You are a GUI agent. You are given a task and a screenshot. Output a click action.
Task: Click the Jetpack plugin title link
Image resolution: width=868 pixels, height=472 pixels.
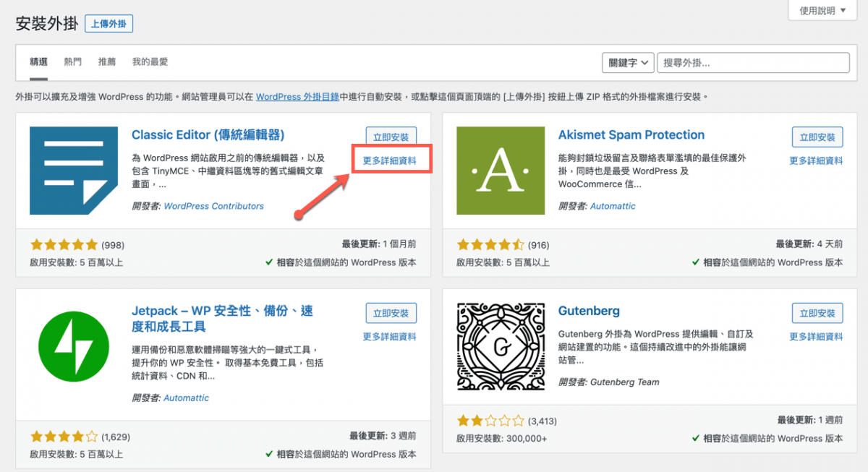point(223,318)
